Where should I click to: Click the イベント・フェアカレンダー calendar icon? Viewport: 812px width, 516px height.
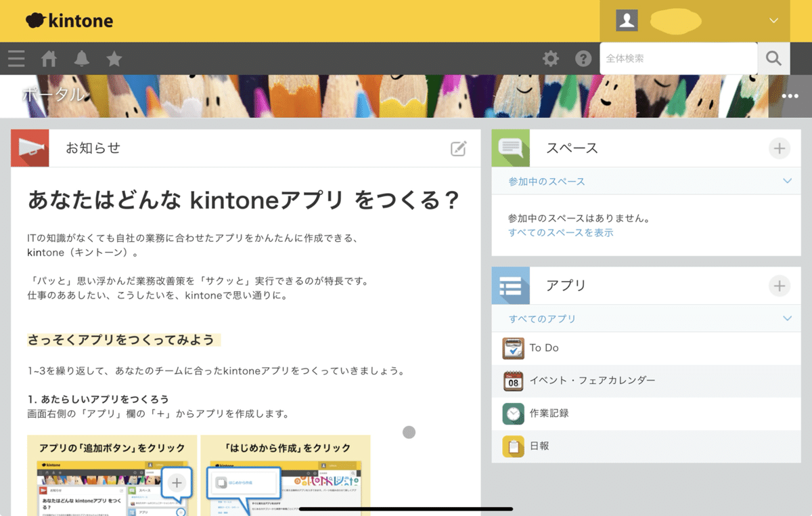point(514,381)
